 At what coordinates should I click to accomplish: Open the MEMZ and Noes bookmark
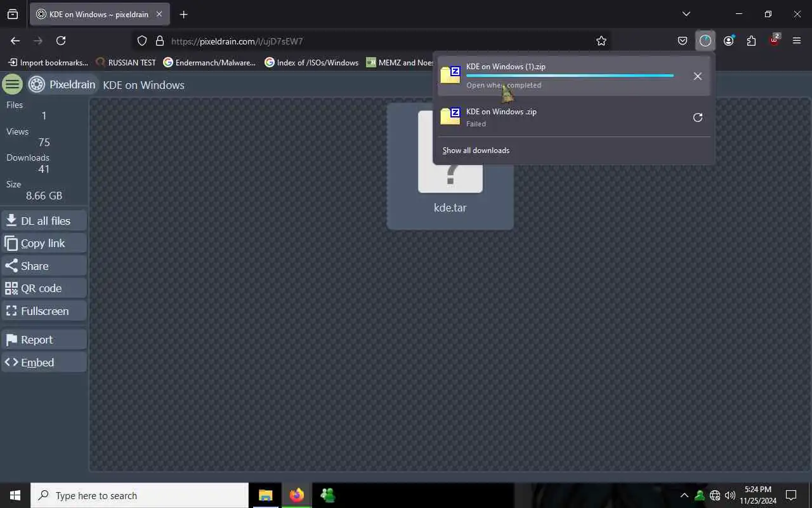click(x=400, y=62)
